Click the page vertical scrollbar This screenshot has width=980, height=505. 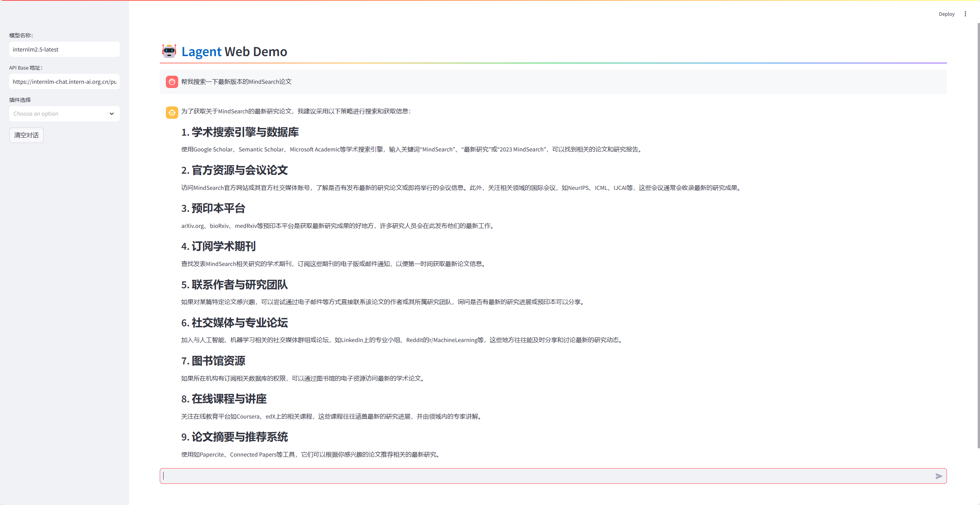(x=978, y=231)
